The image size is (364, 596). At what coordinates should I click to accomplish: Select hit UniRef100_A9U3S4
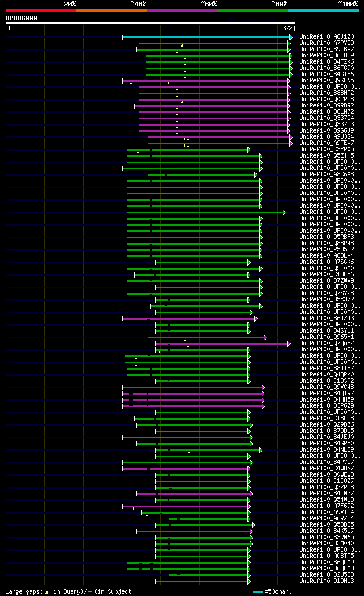coord(326,137)
